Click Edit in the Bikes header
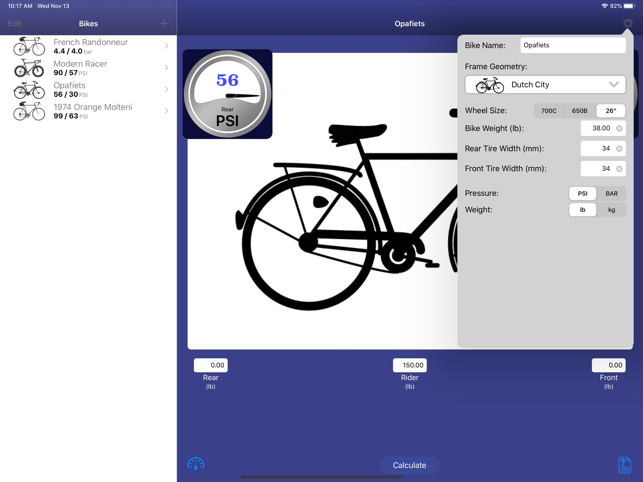This screenshot has width=643, height=482. coord(15,23)
